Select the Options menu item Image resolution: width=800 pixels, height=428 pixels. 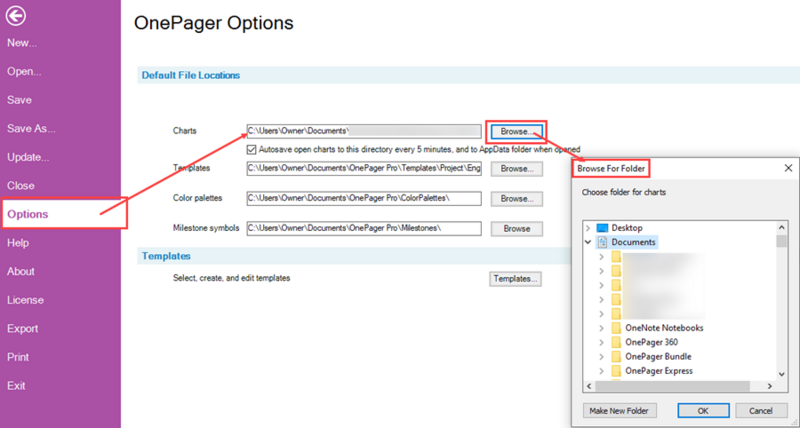pos(28,214)
